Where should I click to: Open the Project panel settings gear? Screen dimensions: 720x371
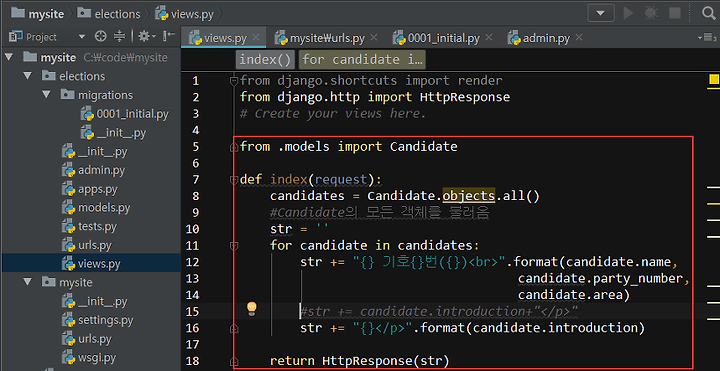click(x=147, y=37)
